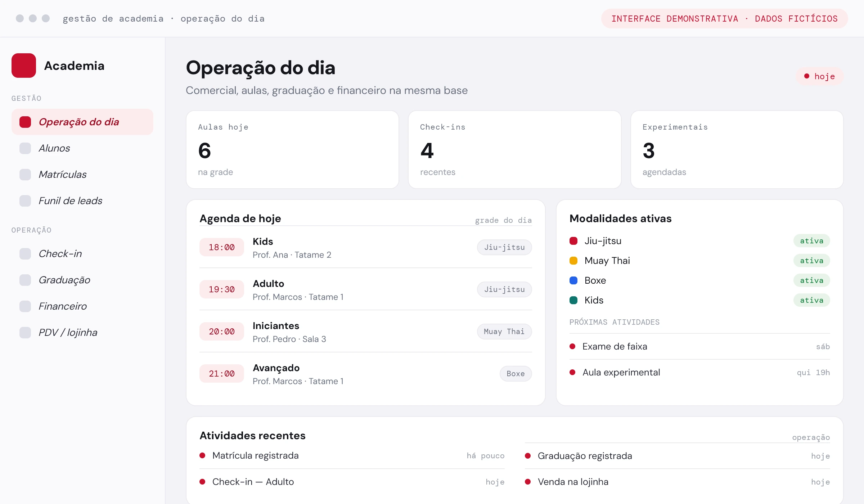
Task: Open the Aula experimental activity
Action: coord(699,372)
